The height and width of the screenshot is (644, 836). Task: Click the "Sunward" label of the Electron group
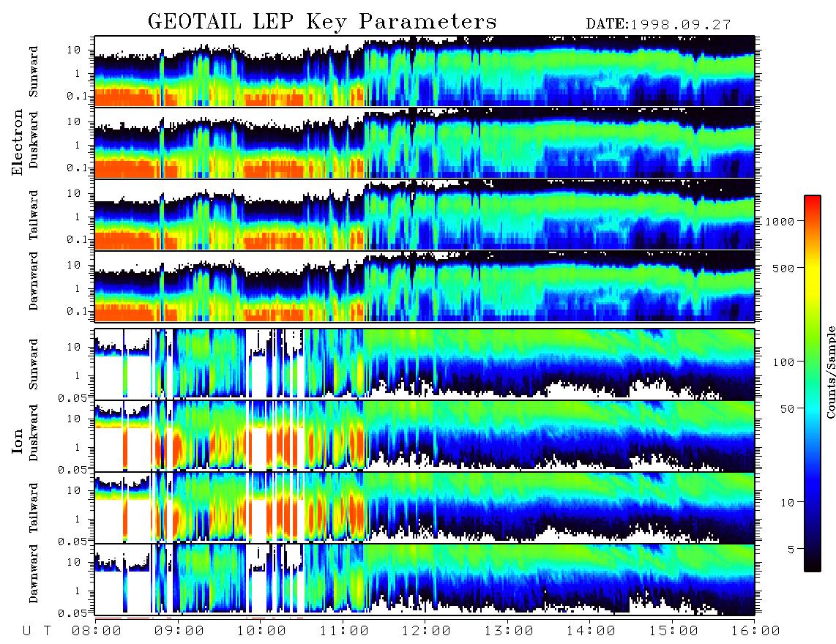coord(34,72)
